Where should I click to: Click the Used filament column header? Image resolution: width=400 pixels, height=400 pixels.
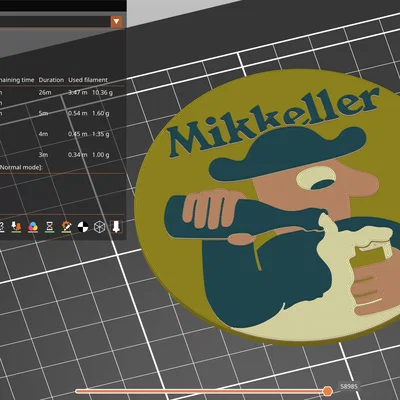[x=88, y=80]
